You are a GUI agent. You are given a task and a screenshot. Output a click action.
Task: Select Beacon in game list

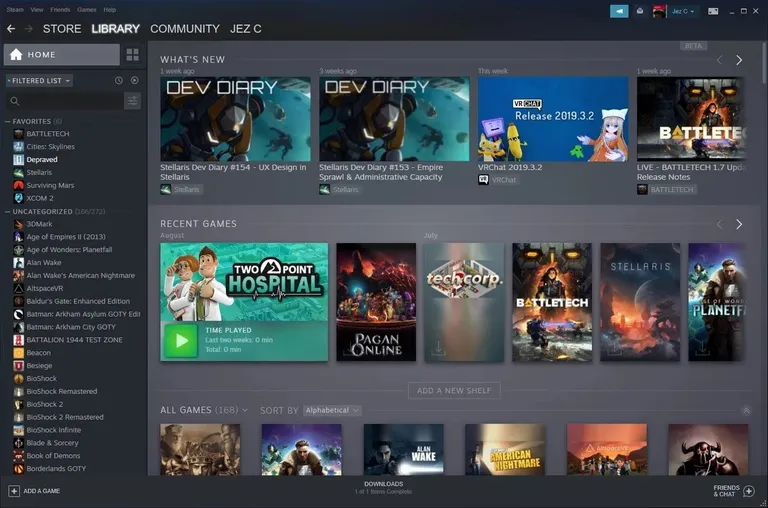[x=38, y=353]
